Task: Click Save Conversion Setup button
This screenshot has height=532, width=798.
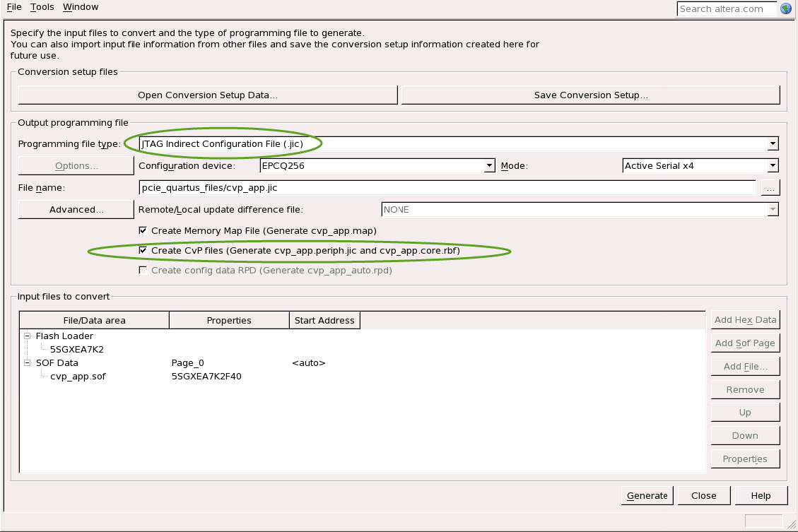Action: (x=590, y=95)
